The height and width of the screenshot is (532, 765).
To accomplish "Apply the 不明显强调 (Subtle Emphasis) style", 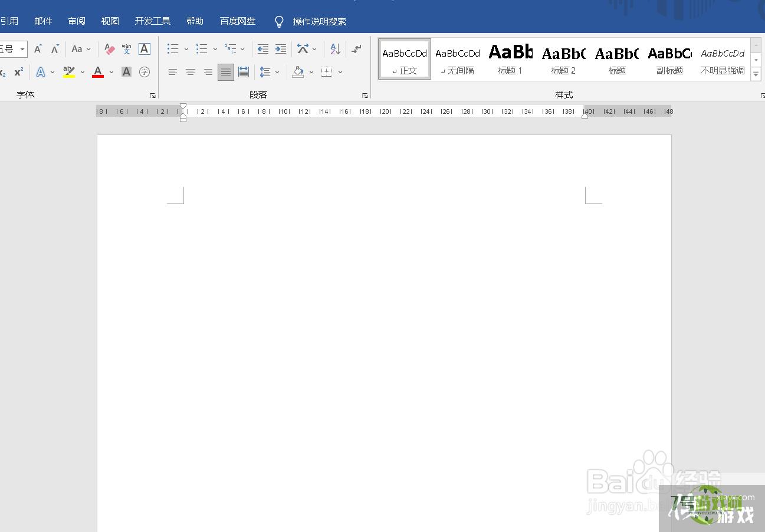I will [723, 59].
